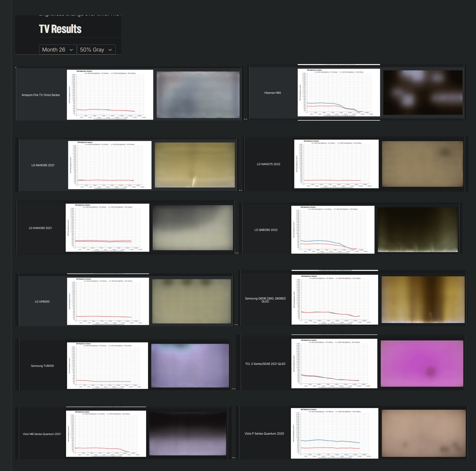Expand the Month selector chevron

(71, 50)
